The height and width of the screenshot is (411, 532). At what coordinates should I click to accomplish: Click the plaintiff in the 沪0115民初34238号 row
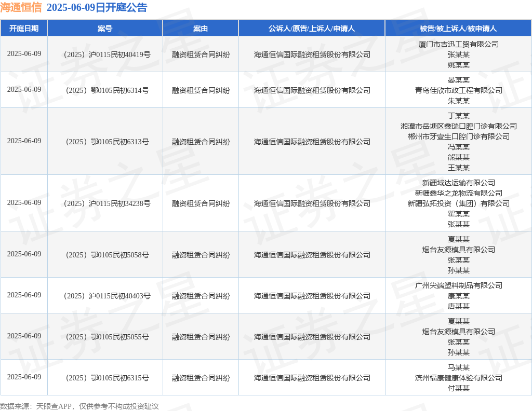[312, 203]
